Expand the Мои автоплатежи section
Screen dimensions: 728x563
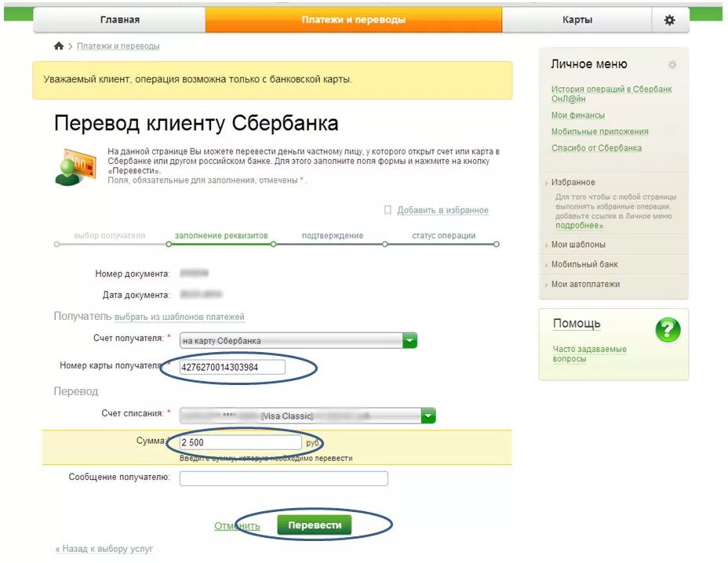pos(585,284)
